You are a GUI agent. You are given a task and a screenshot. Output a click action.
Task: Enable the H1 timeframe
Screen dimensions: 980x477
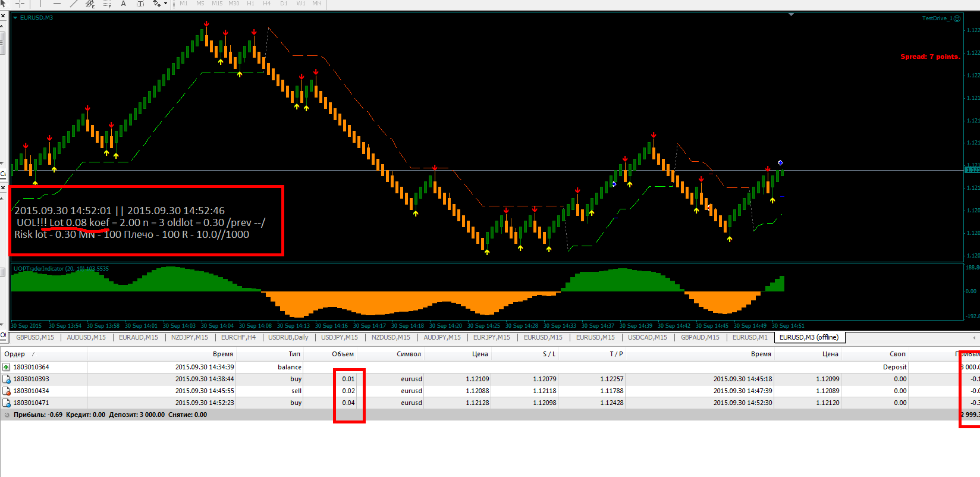click(x=250, y=3)
